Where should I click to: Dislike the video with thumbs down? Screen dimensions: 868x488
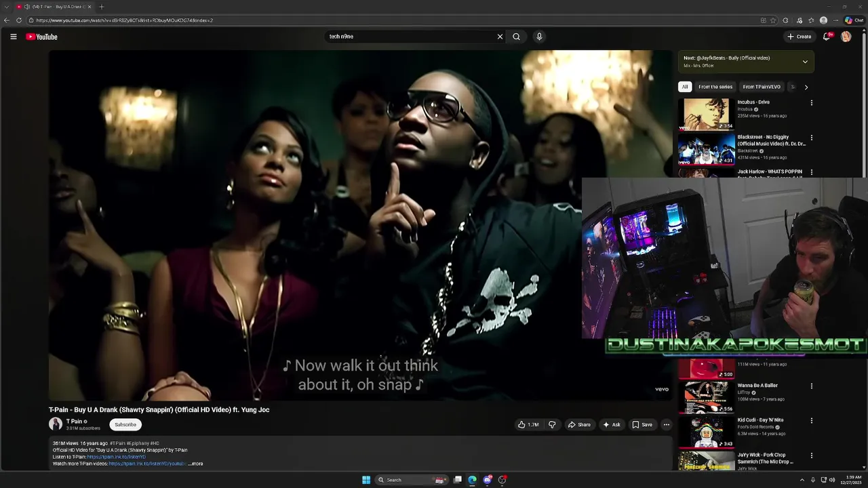click(552, 424)
